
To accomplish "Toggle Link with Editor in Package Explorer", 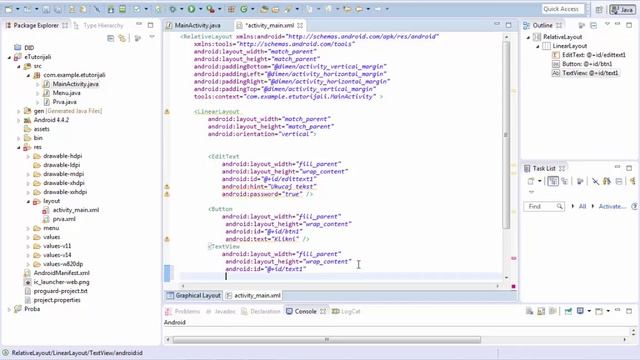I will pyautogui.click(x=122, y=38).
